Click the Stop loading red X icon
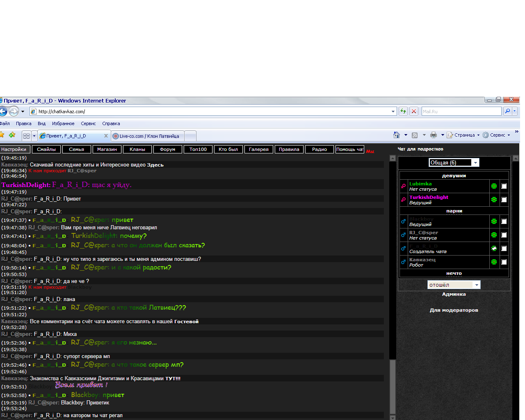Viewport: 525px width, 420px height. tap(414, 111)
